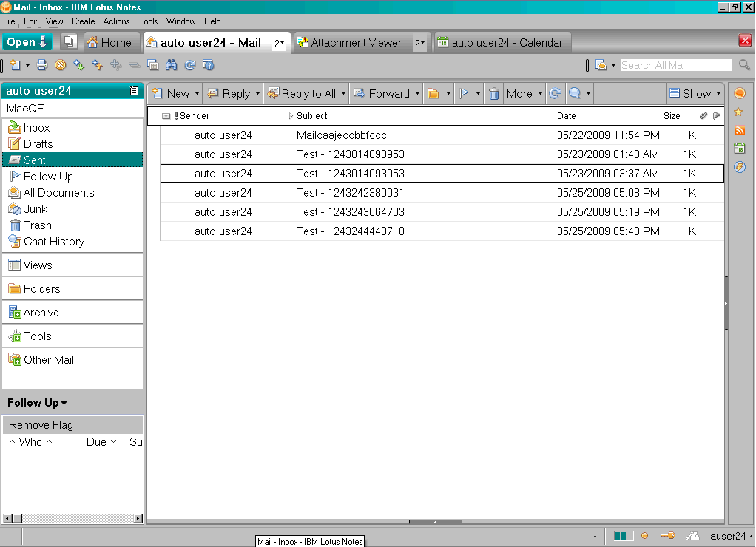Image resolution: width=756 pixels, height=547 pixels.
Task: Click the thumbnails icon beside the Open button
Action: point(70,42)
